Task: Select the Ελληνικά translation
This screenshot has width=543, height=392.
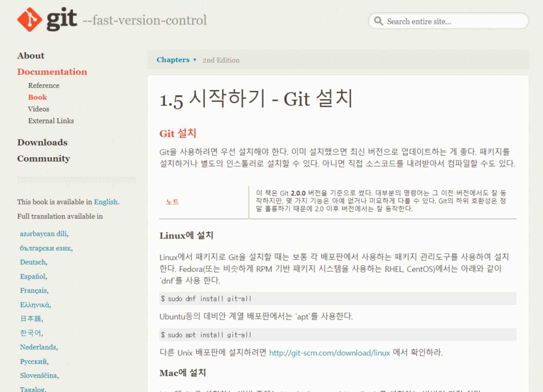Action: tap(35, 305)
